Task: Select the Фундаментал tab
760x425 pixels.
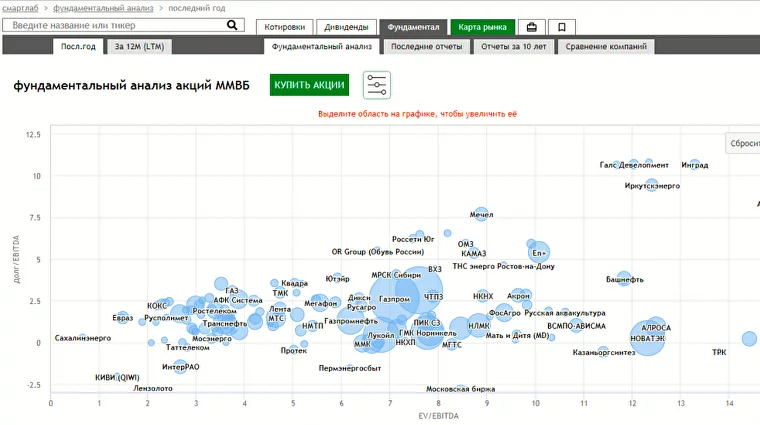Action: coord(414,27)
